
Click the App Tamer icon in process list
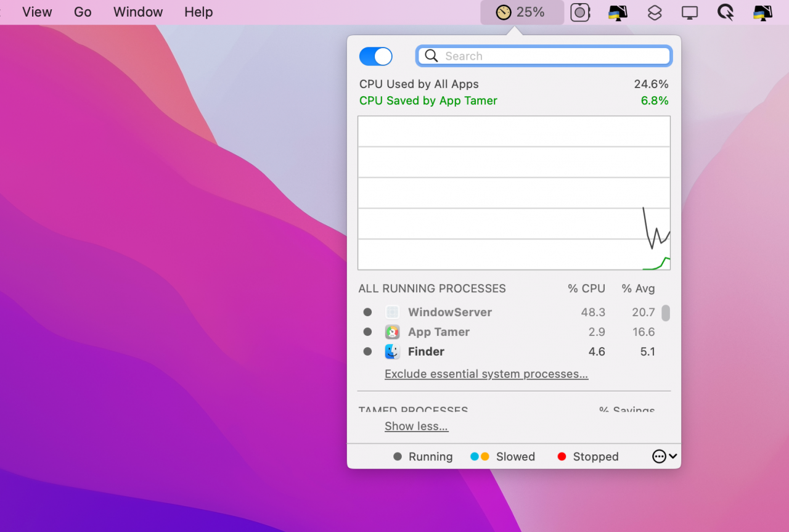click(x=393, y=332)
